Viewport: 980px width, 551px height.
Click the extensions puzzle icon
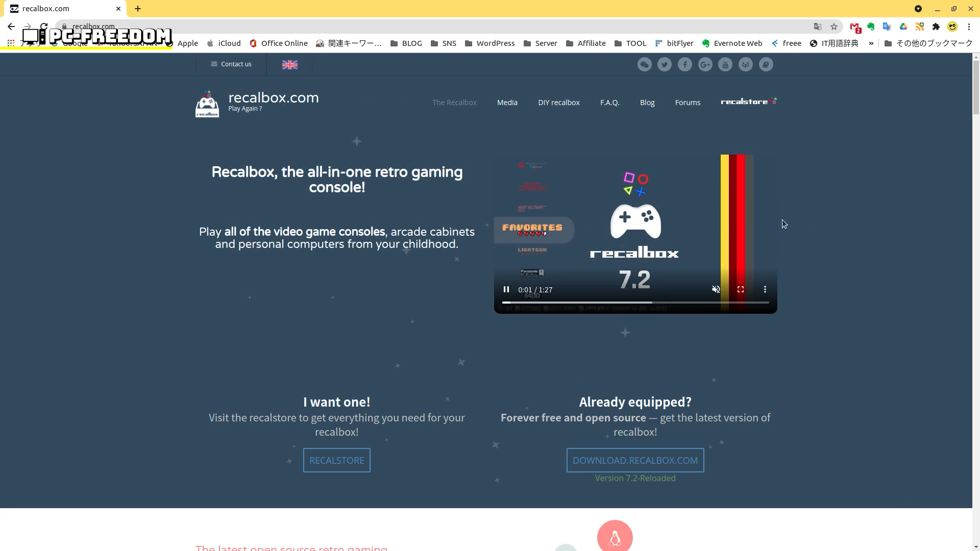tap(936, 27)
